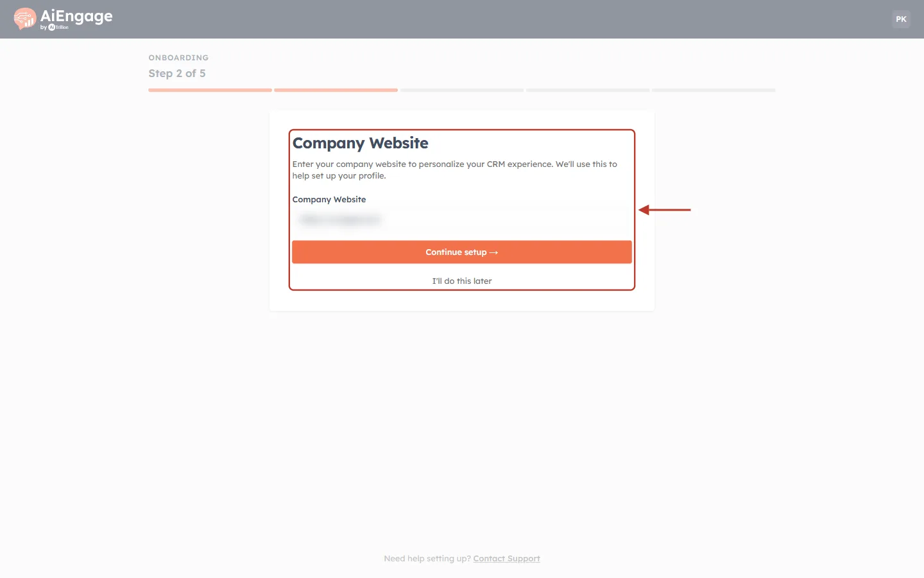Screen dimensions: 924x578
Task: Open the Contact Support link
Action: coord(506,559)
